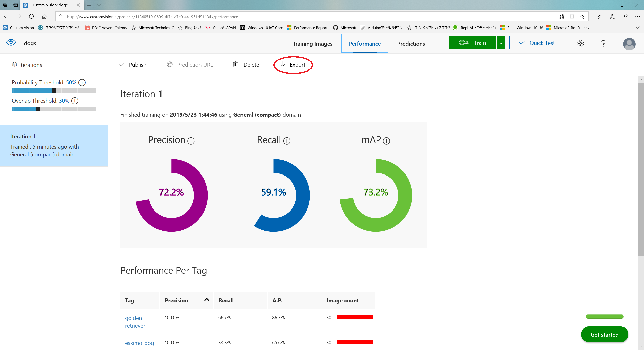Select the Performance tab

(365, 44)
